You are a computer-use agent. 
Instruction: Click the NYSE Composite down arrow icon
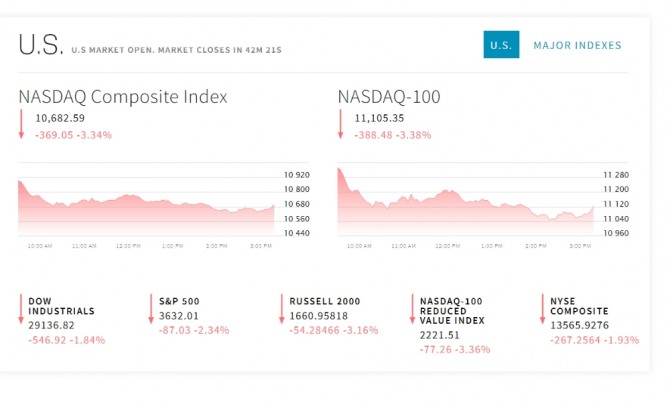(543, 308)
